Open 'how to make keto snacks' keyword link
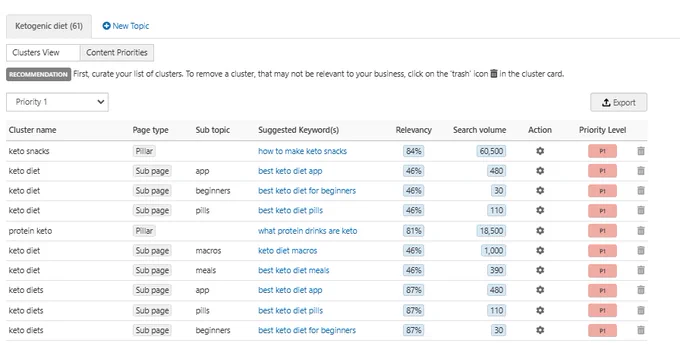The width and height of the screenshot is (680, 362). pos(302,151)
